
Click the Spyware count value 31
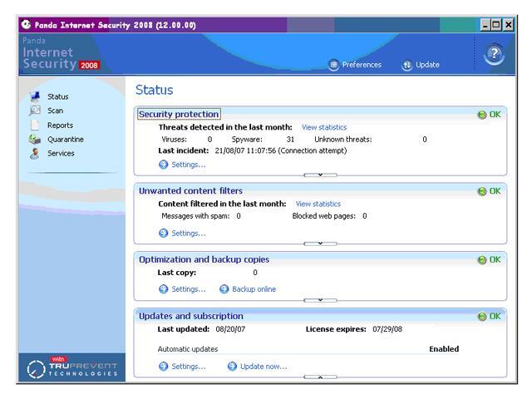[x=290, y=140]
